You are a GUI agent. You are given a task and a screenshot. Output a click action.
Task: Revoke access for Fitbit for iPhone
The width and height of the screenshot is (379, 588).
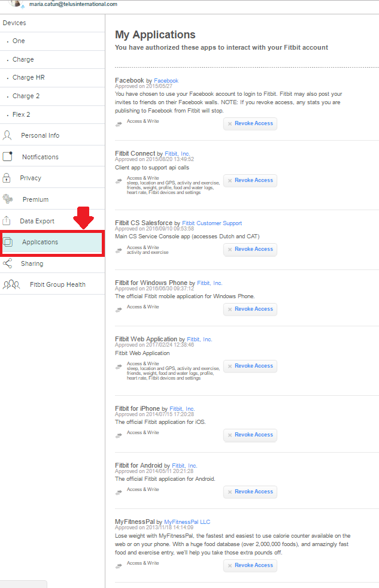pos(250,435)
